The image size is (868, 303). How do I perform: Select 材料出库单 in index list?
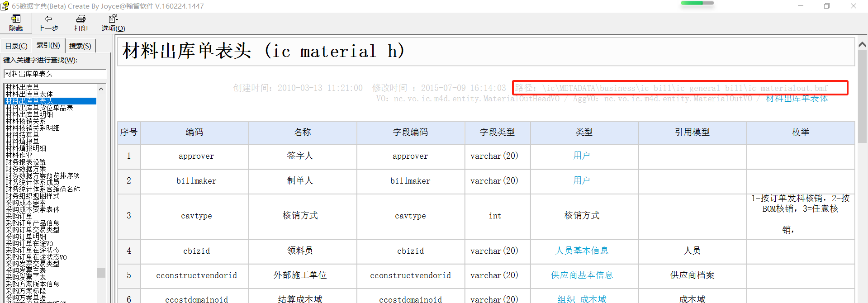pyautogui.click(x=22, y=87)
